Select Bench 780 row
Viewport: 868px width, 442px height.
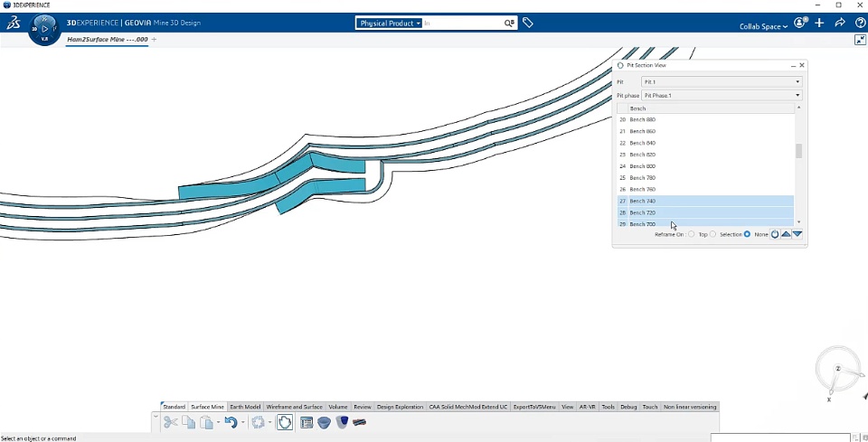(706, 177)
